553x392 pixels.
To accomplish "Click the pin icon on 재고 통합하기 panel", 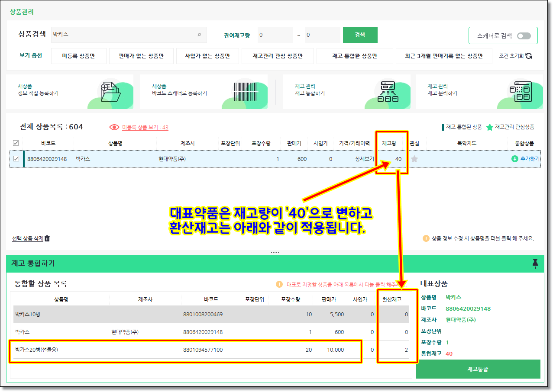I will pos(535,264).
